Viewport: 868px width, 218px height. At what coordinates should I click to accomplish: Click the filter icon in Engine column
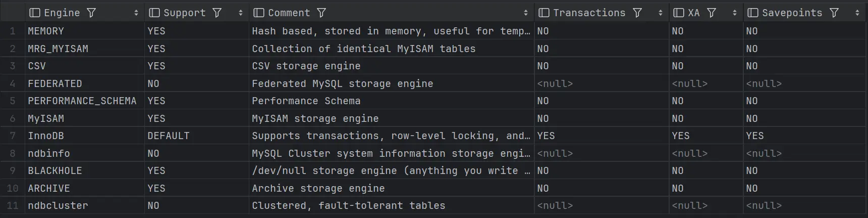click(91, 13)
